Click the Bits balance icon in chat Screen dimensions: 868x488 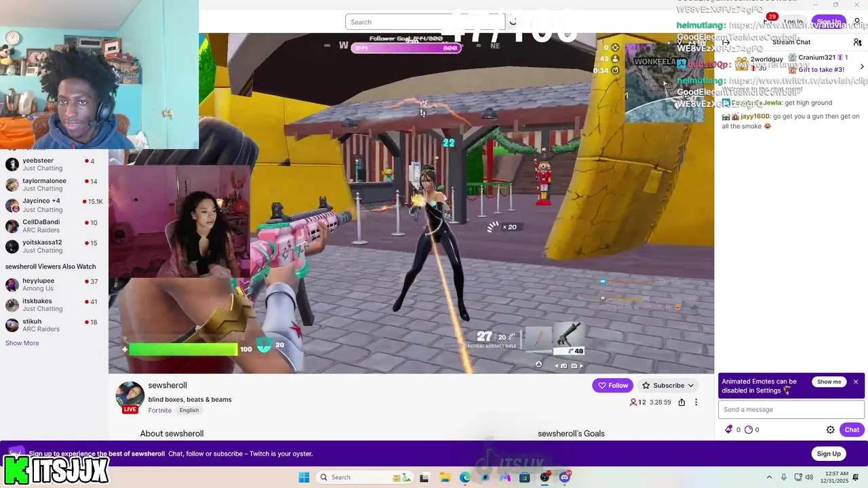click(729, 430)
